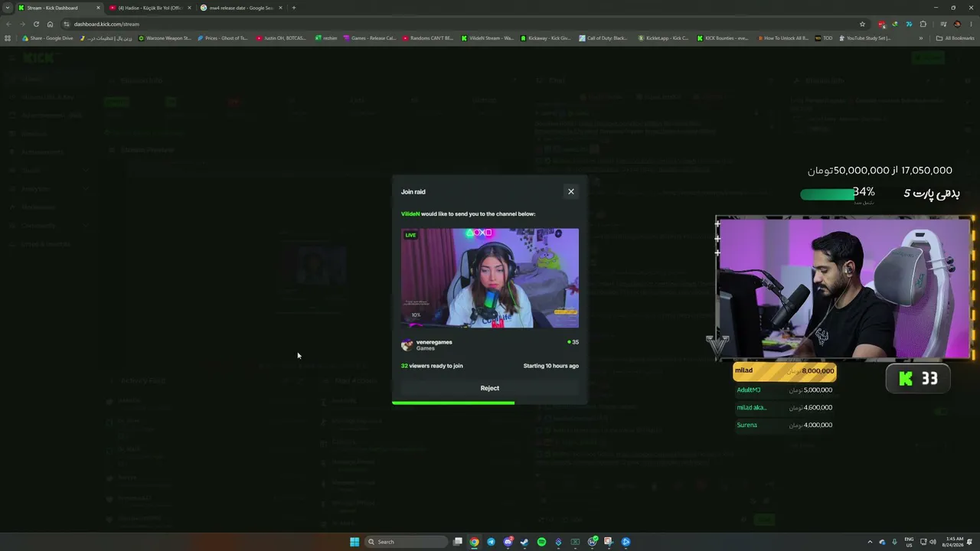
Task: Go back in browser history
Action: [8, 24]
